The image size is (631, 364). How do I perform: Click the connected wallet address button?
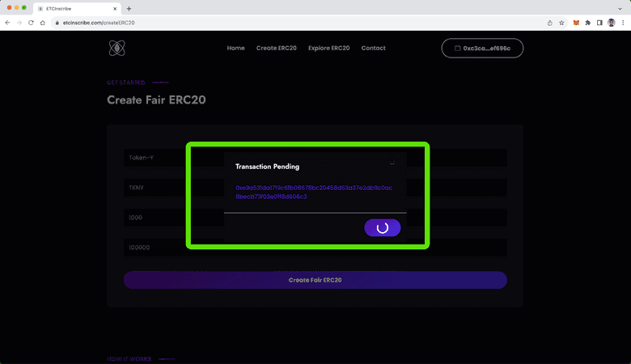pos(482,49)
